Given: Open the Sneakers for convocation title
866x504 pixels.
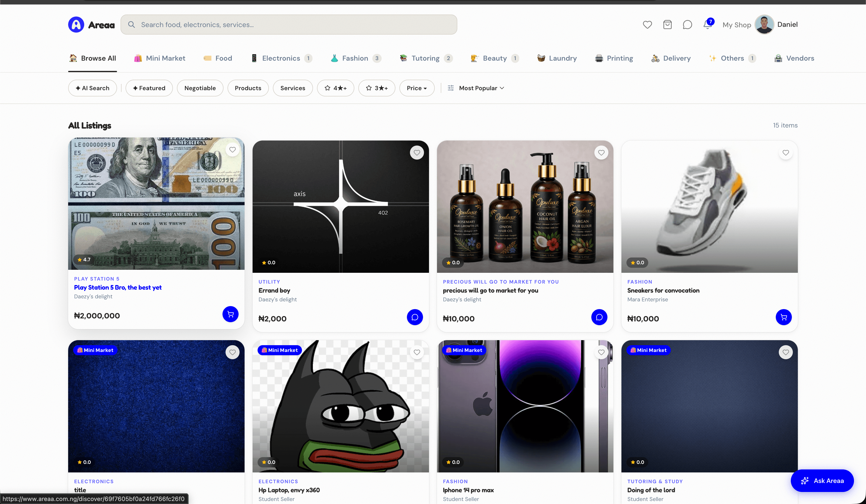Looking at the screenshot, I should (x=663, y=290).
